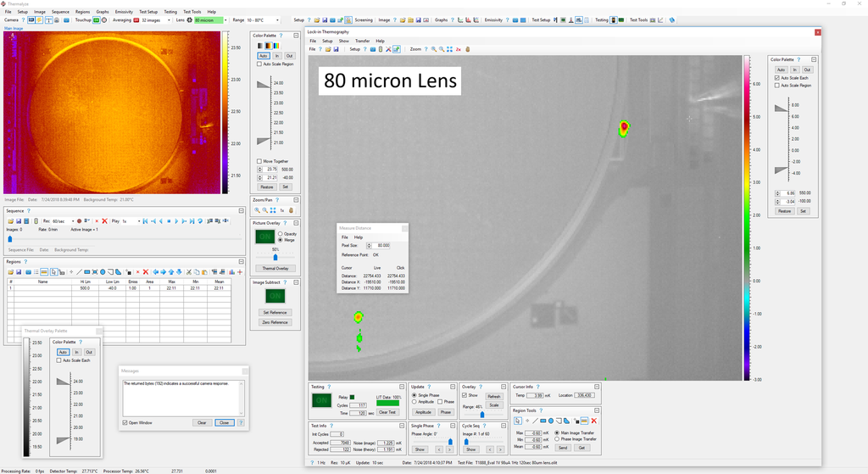The image size is (868, 474).
Task: Select Phase Image Transfer radio button
Action: pos(557,439)
